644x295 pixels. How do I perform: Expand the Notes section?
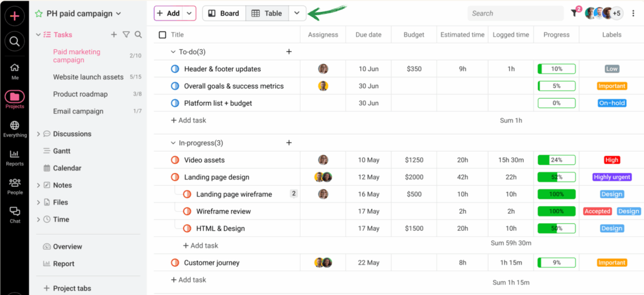click(x=38, y=186)
